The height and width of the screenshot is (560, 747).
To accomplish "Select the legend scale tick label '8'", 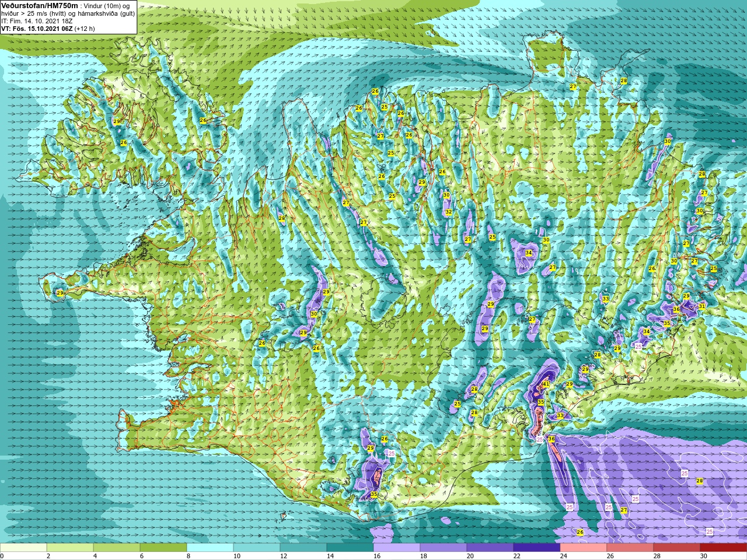I will point(190,556).
